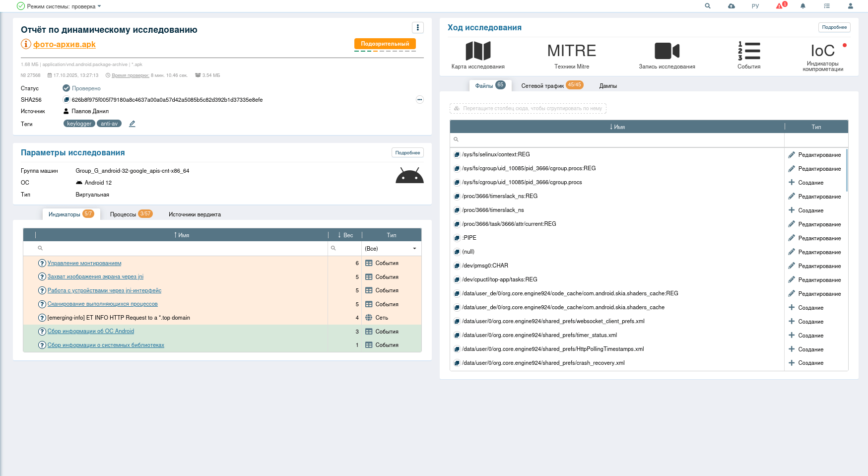Open the фото-архив.apk file link
The width and height of the screenshot is (868, 476).
(65, 44)
